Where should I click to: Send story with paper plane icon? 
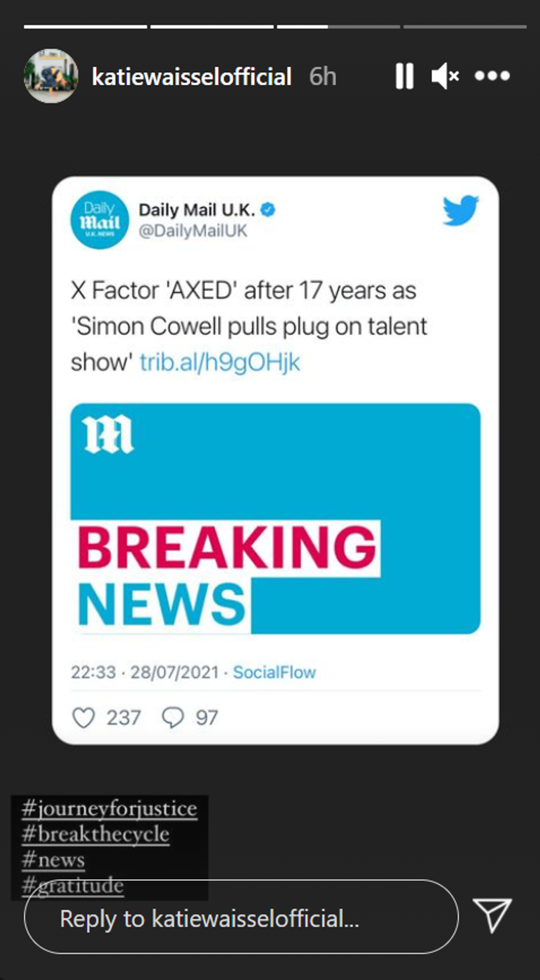[492, 917]
